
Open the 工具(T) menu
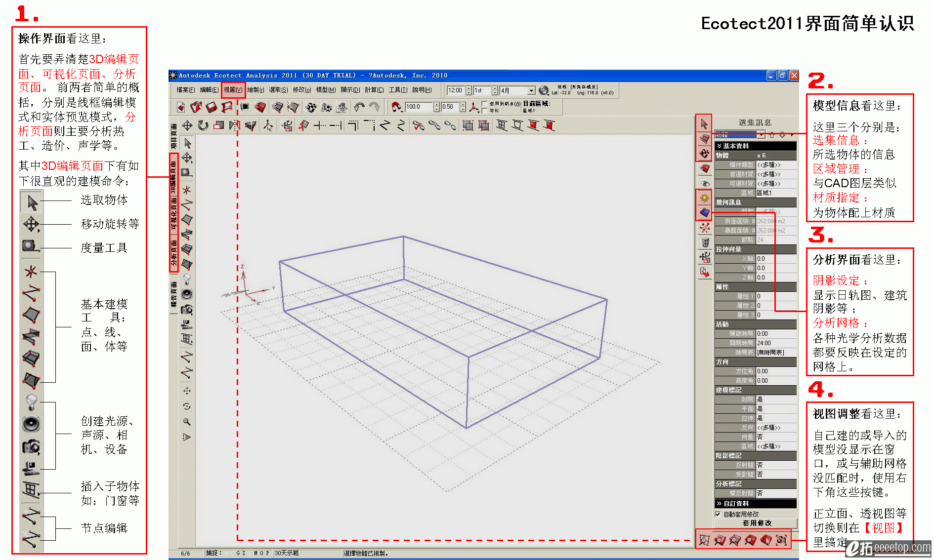click(x=398, y=90)
